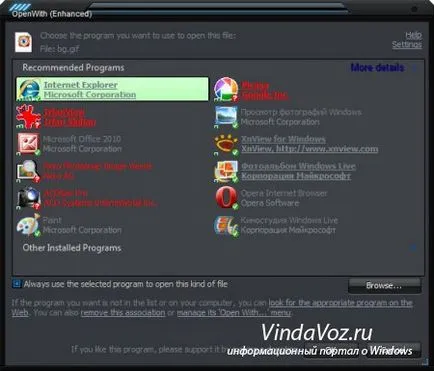The height and width of the screenshot is (371, 434).
Task: Open the Settings link
Action: point(407,44)
